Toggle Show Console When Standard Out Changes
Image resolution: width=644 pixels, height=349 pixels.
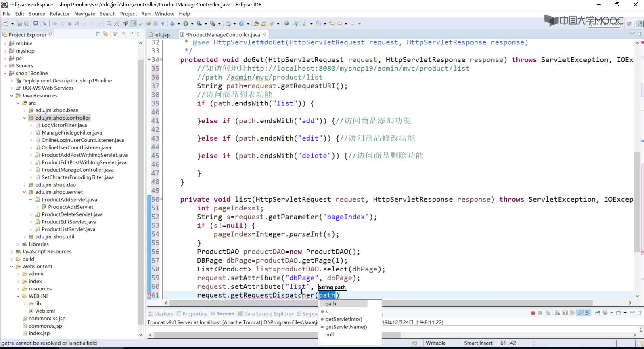pos(580,313)
